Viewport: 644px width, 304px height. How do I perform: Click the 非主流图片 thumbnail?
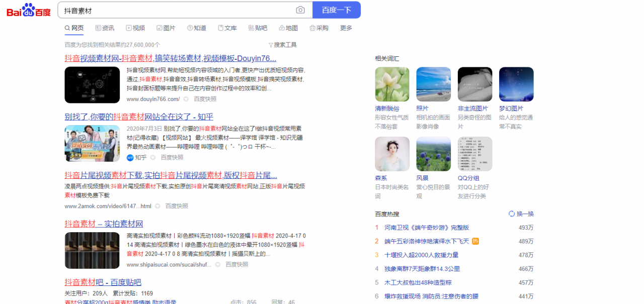475,84
